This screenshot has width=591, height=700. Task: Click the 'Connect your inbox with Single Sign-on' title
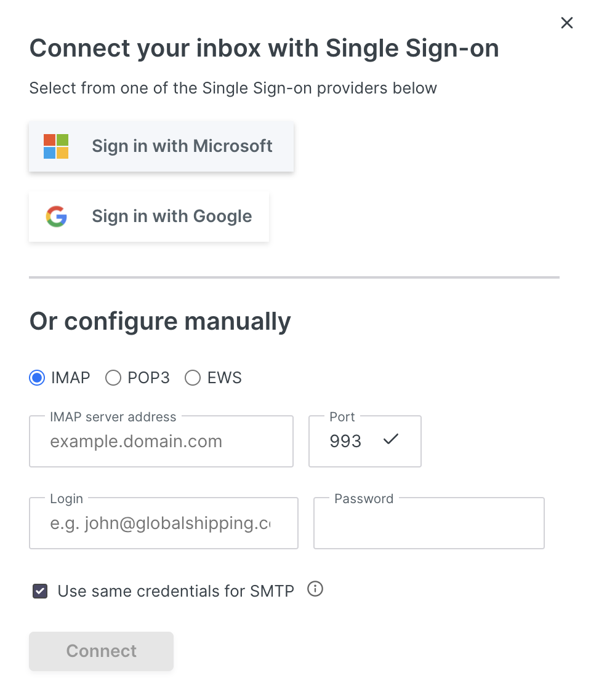coord(264,49)
